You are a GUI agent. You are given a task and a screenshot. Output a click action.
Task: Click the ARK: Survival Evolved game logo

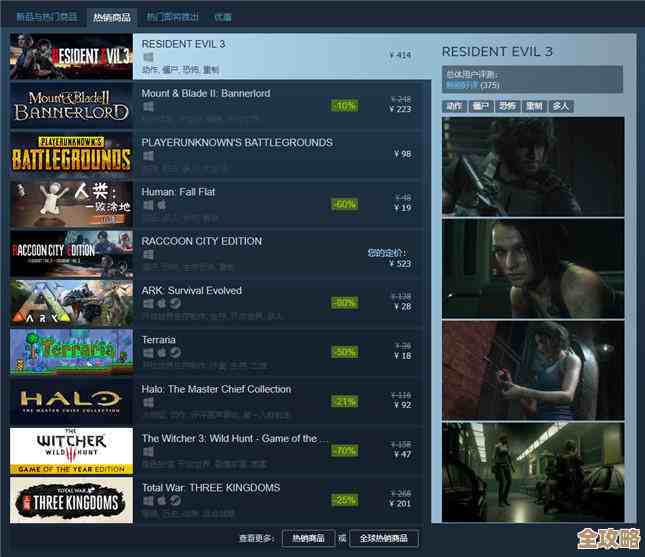tap(71, 302)
